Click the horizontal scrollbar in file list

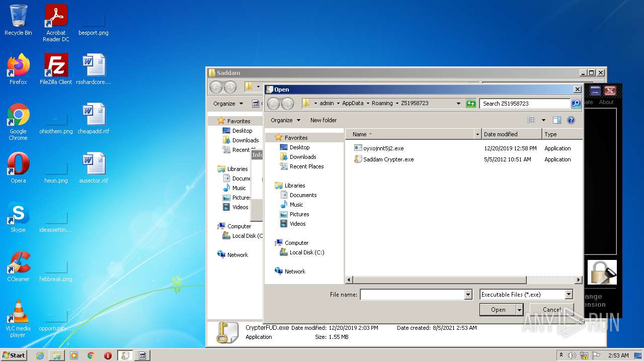coord(440,280)
